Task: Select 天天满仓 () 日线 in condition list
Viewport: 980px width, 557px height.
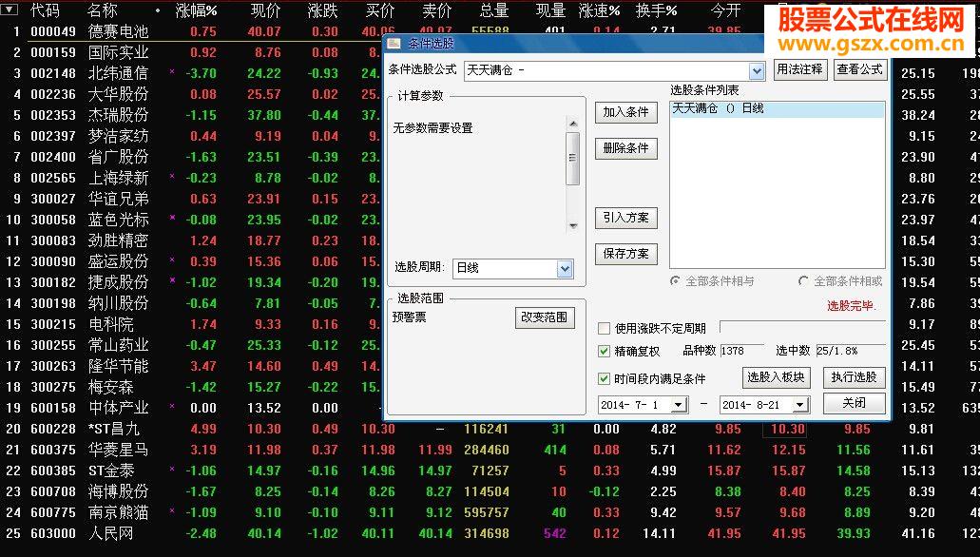Action: pyautogui.click(x=778, y=108)
